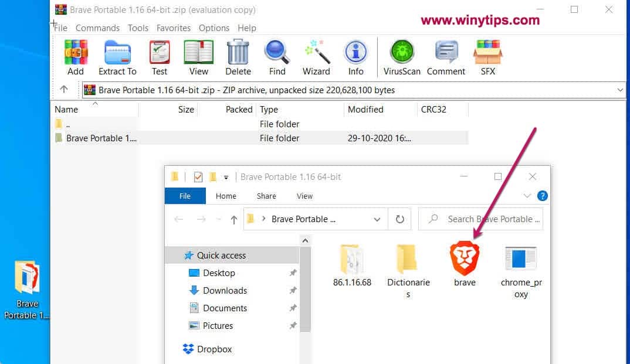Run VirusScan on the archive

pos(402,57)
